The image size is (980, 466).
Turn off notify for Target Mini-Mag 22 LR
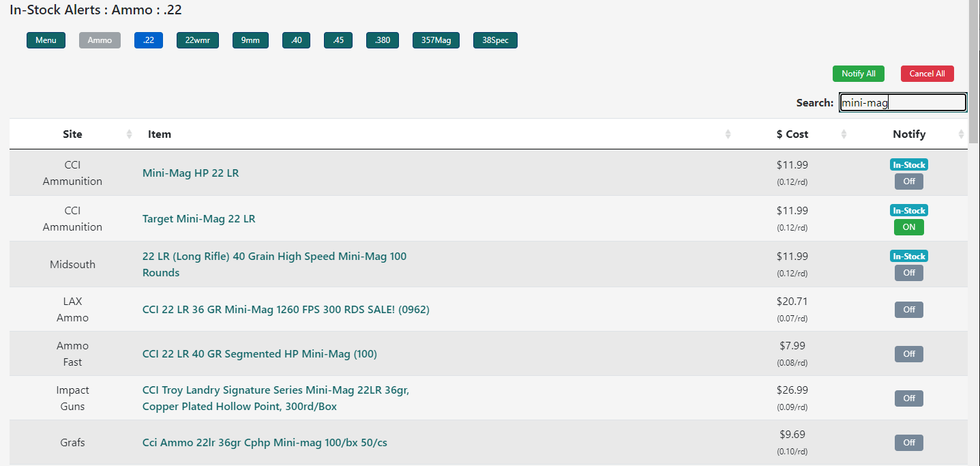click(x=909, y=227)
